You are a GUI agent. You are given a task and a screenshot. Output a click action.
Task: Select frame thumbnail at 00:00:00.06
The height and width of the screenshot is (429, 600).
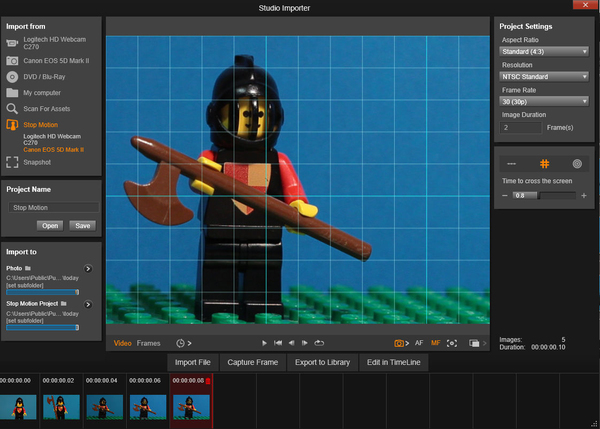[x=148, y=407]
